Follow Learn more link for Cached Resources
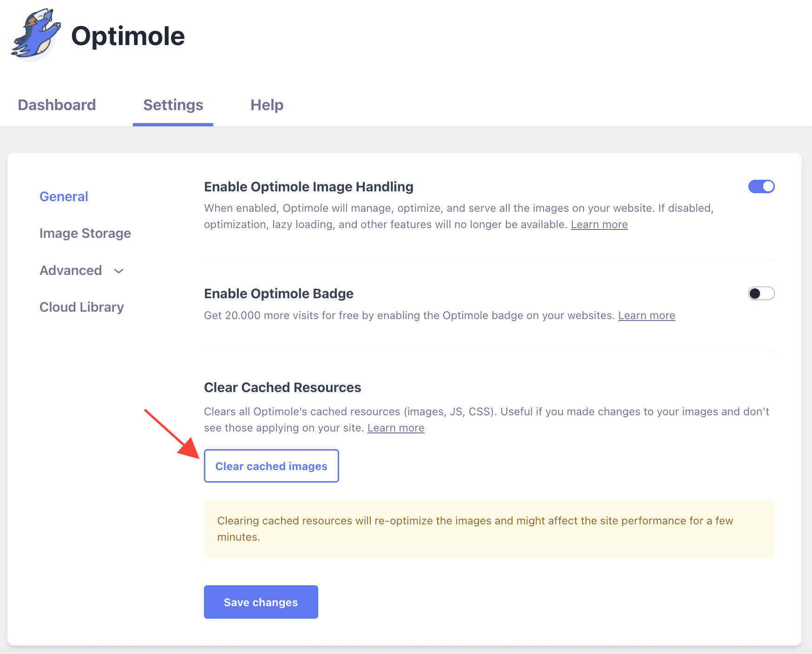 pyautogui.click(x=396, y=428)
